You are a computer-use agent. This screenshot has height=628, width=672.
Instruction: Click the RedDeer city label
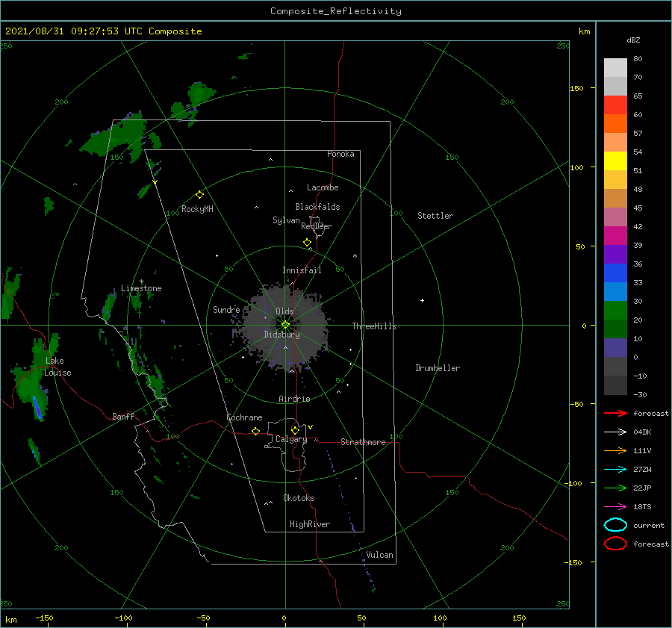click(x=317, y=226)
